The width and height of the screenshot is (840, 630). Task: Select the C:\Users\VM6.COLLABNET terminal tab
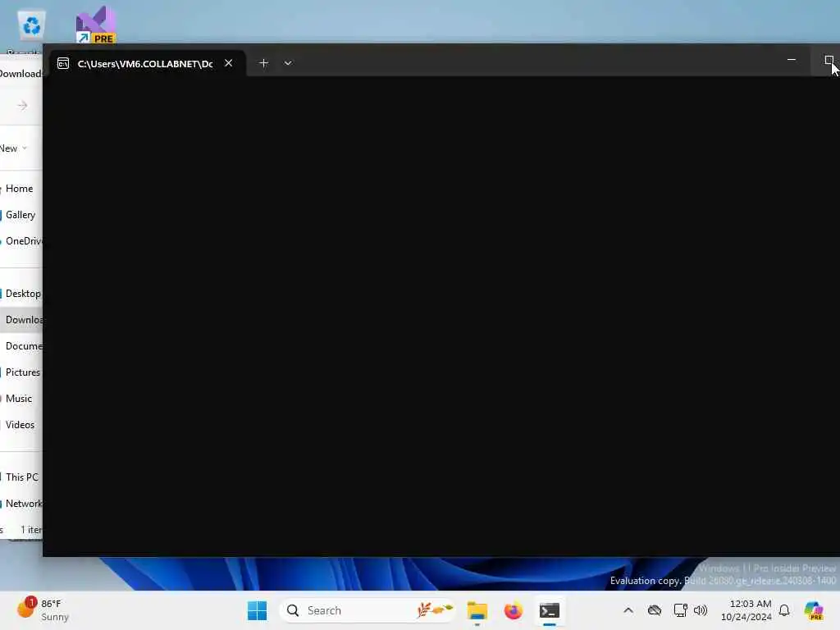click(148, 63)
